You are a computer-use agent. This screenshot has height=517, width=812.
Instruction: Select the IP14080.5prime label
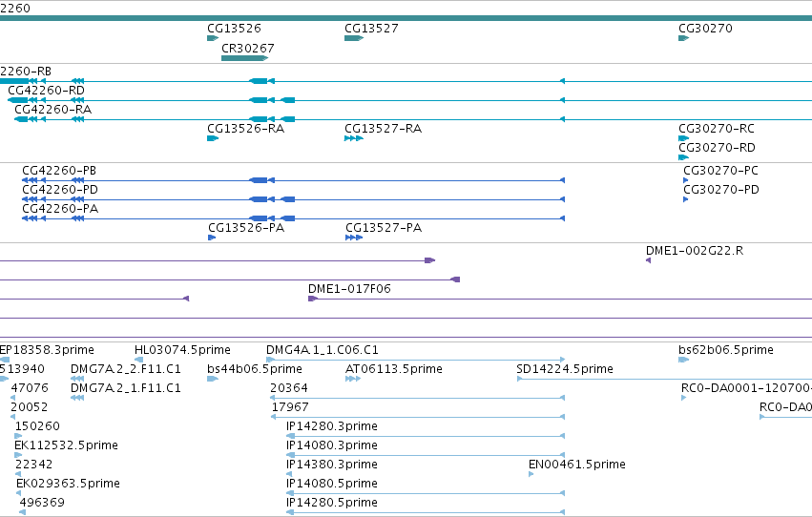tap(331, 484)
